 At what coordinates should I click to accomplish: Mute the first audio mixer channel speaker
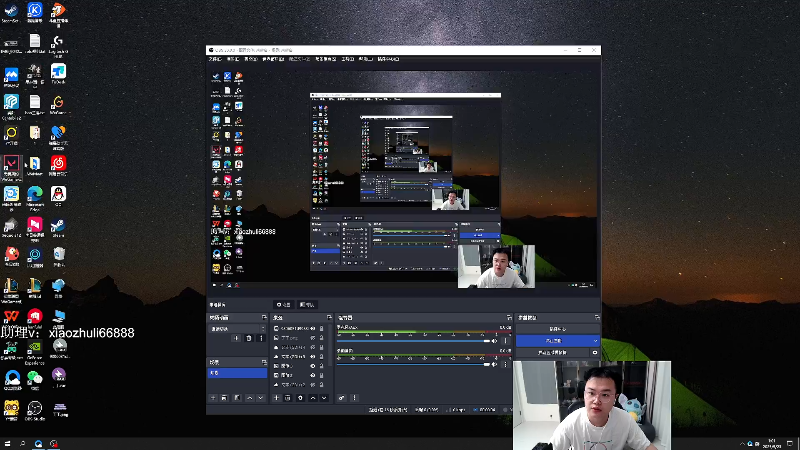tap(494, 341)
